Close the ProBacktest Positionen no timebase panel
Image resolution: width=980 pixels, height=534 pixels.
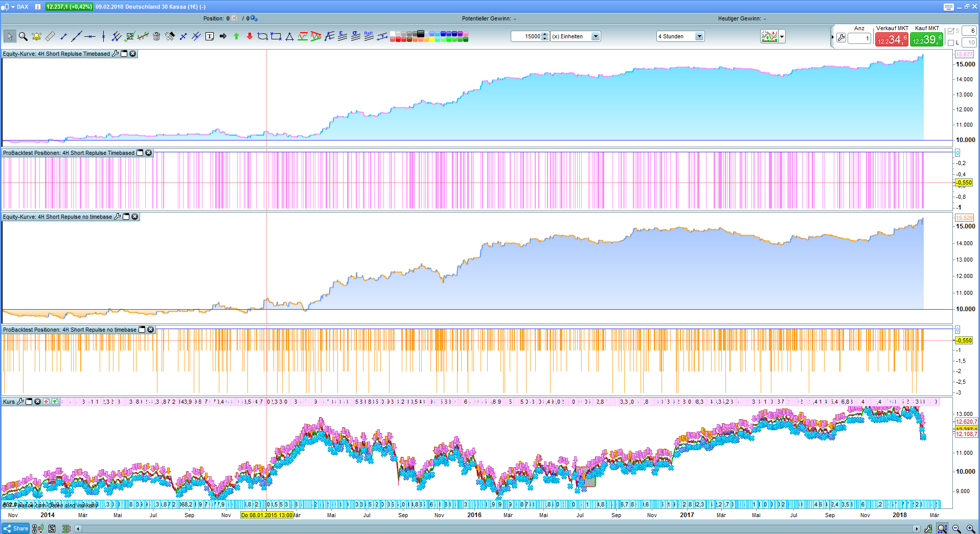coord(151,330)
